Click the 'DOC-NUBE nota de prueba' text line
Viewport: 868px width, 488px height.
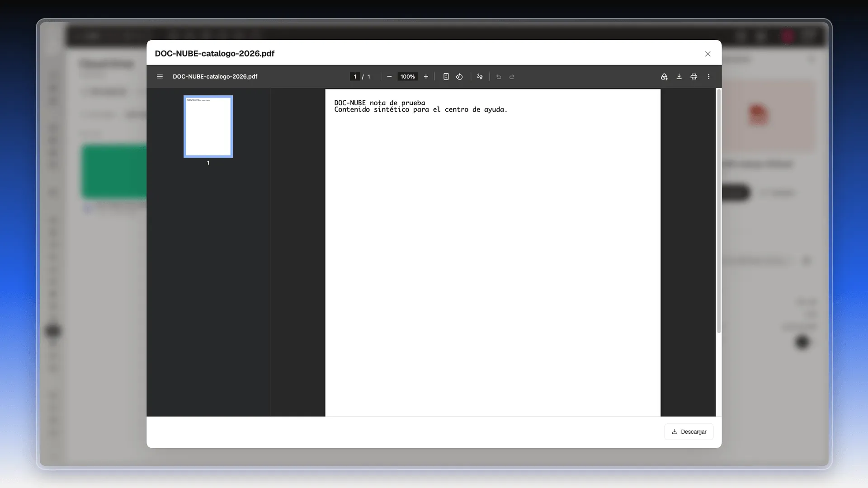380,103
